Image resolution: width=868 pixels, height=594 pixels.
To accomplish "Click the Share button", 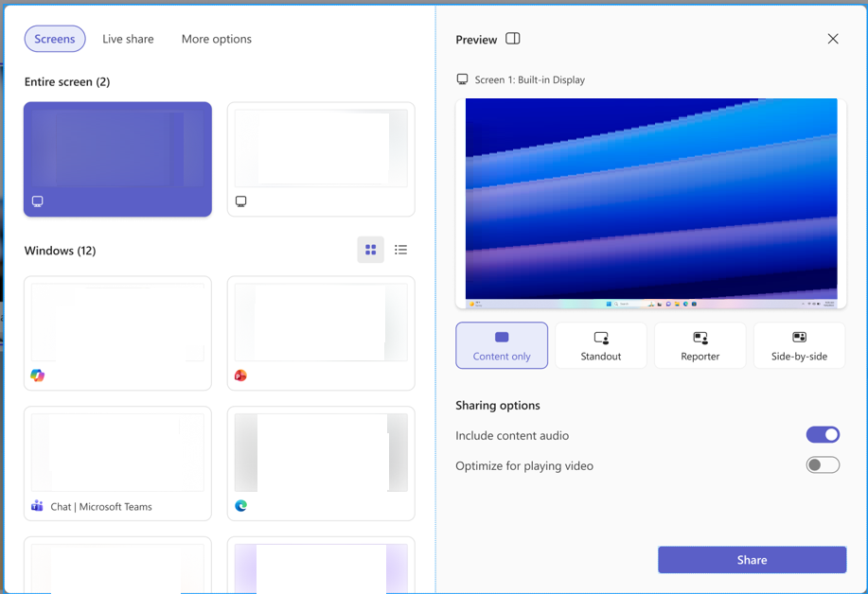I will [752, 560].
